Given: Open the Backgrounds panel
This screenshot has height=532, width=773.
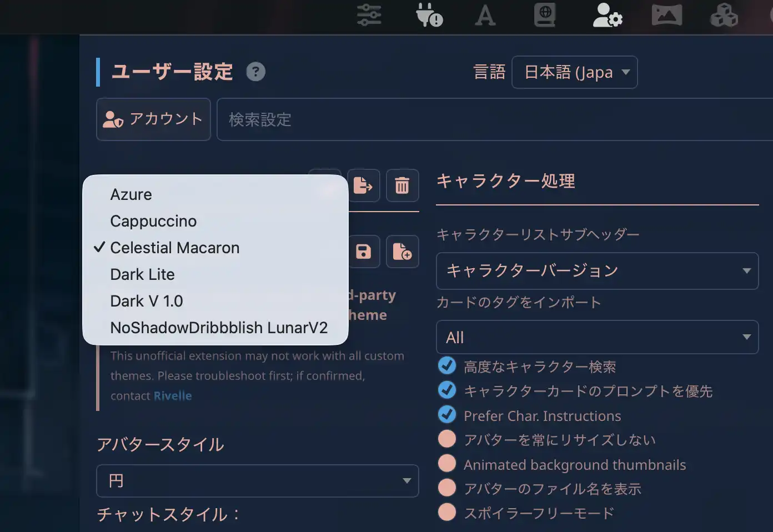Looking at the screenshot, I should point(666,16).
